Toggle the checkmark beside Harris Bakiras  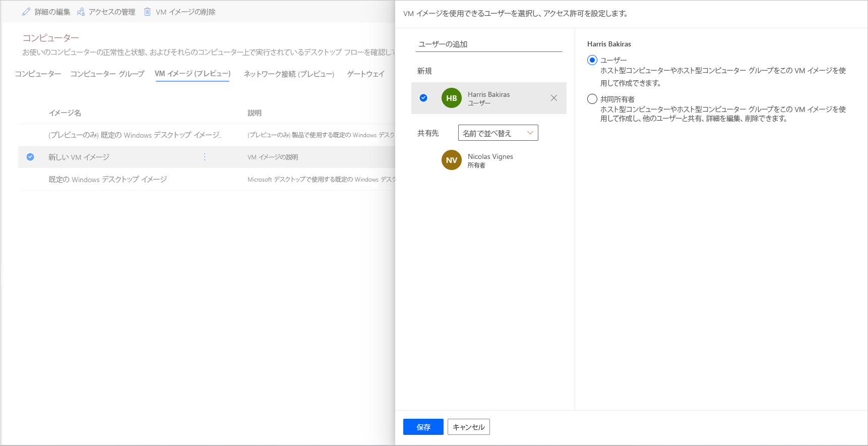tap(423, 98)
